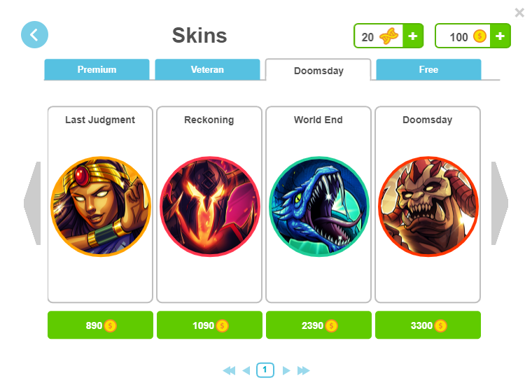
Task: Purchase Doomsday skin for 3300 coins
Action: point(428,325)
